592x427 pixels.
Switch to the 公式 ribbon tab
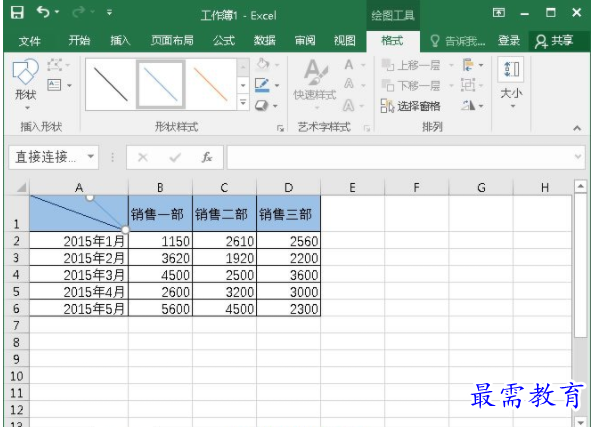click(224, 40)
